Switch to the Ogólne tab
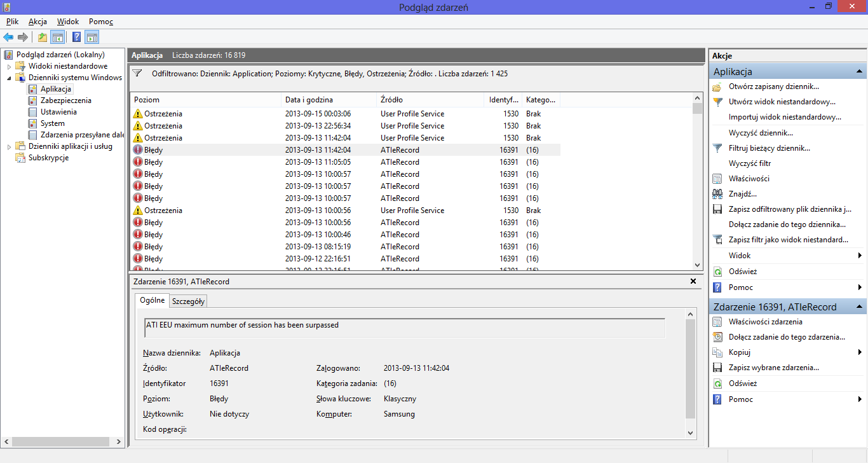 [153, 300]
